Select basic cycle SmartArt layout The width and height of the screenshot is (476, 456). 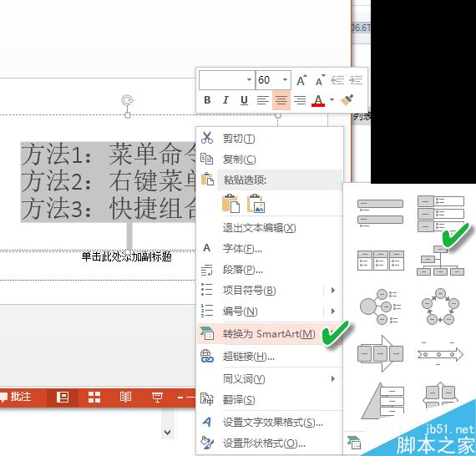440,307
